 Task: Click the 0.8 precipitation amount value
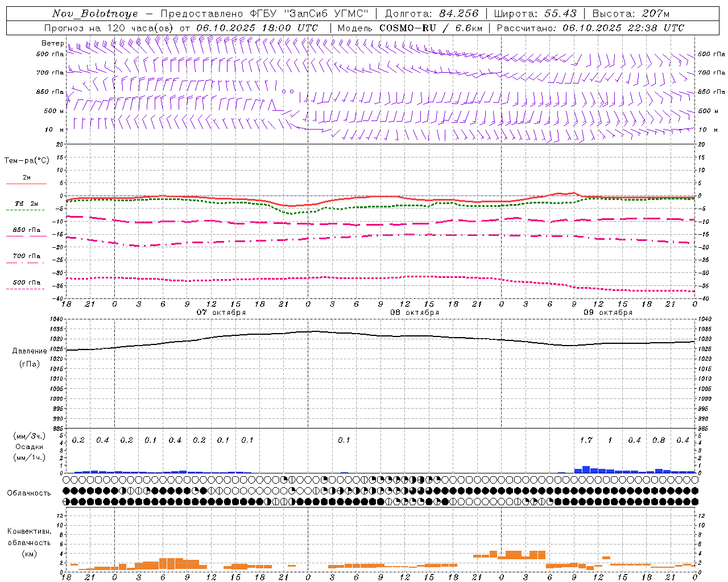click(659, 440)
